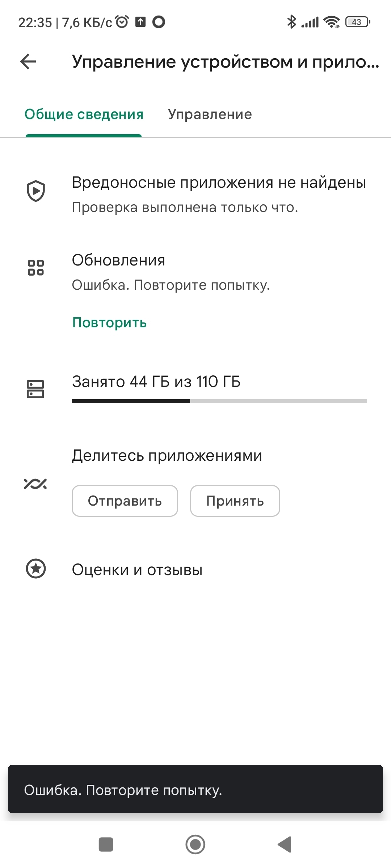Screen dimensions: 391x868
Task: Tap the app sharing icon
Action: coord(35,484)
